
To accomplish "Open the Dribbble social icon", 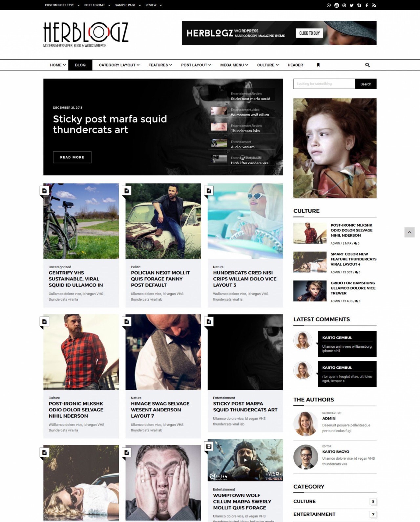I will tap(344, 5).
